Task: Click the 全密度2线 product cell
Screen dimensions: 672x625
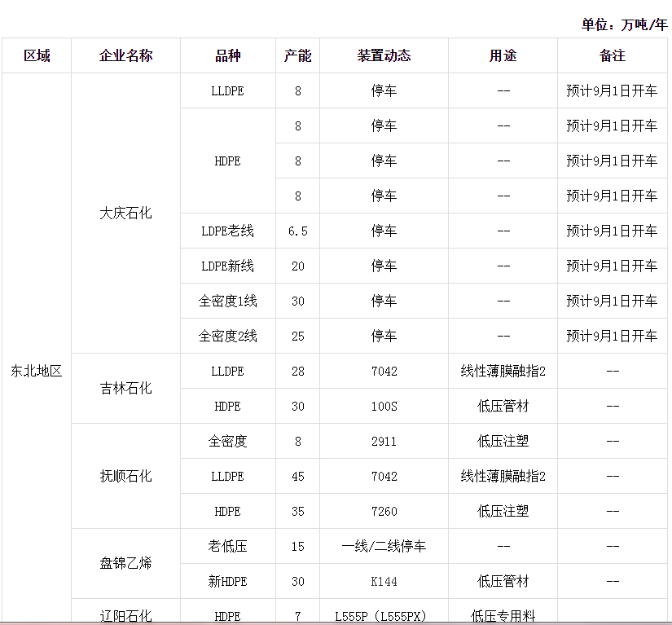Action: [227, 336]
